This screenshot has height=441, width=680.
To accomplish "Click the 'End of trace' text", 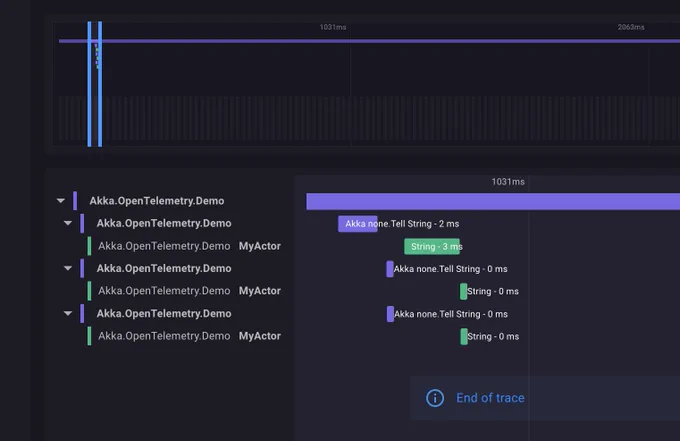I will [490, 398].
